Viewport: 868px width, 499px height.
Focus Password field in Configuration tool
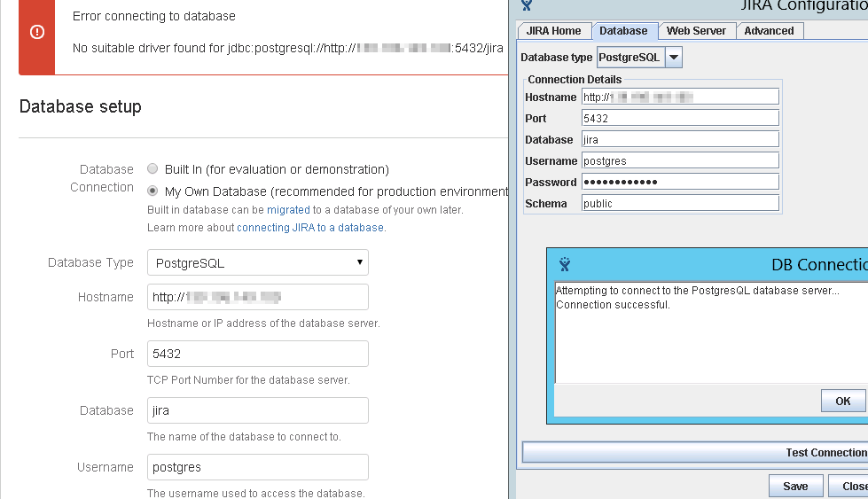680,182
